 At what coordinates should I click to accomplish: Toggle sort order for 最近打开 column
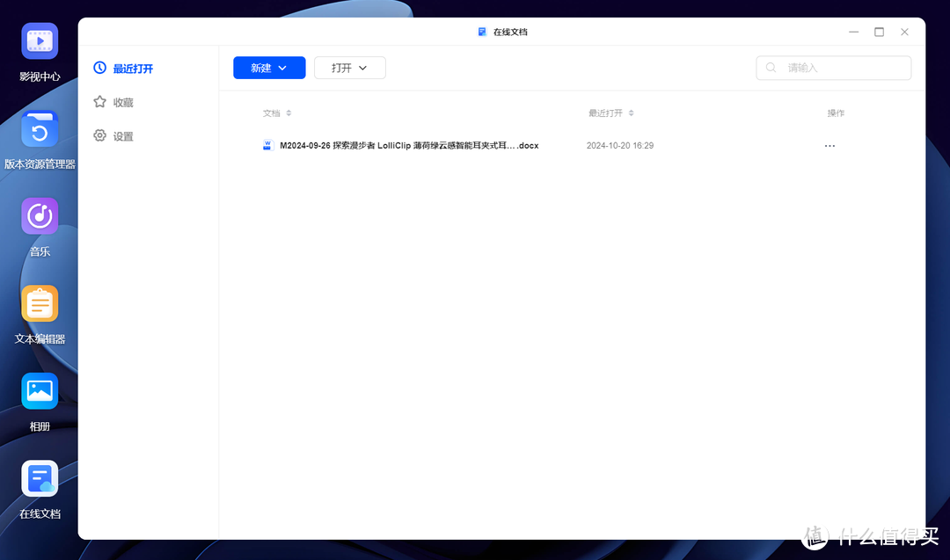pyautogui.click(x=611, y=113)
